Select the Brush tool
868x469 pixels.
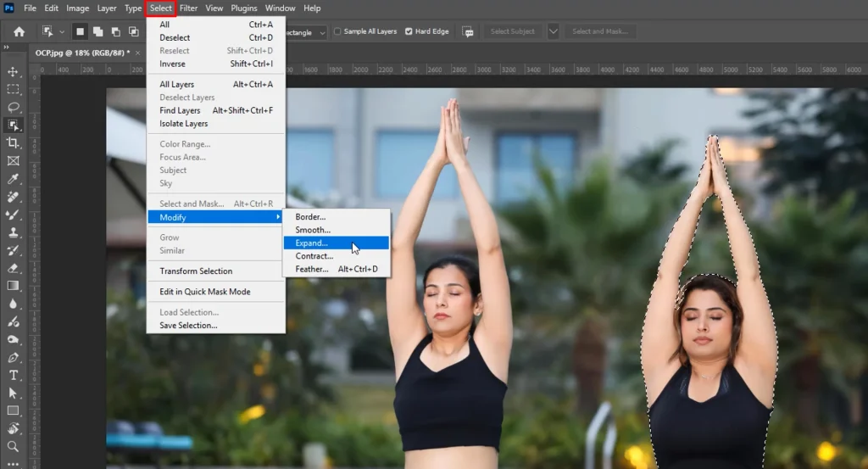pyautogui.click(x=13, y=215)
